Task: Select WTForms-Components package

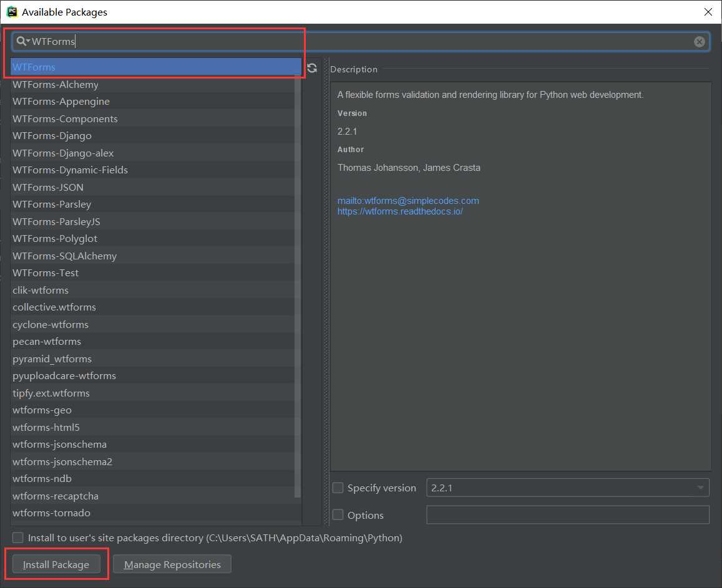Action: 152,118
